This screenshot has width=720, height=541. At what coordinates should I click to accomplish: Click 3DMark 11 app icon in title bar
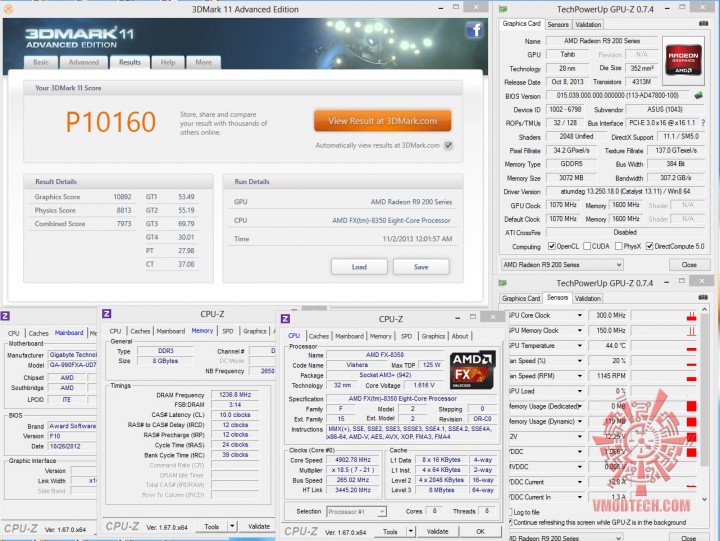pyautogui.click(x=8, y=8)
